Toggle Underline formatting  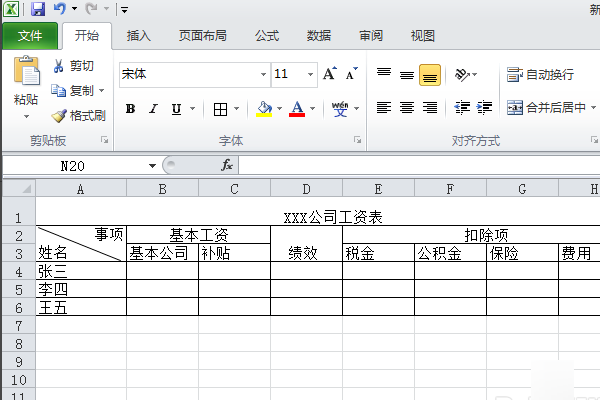point(176,109)
